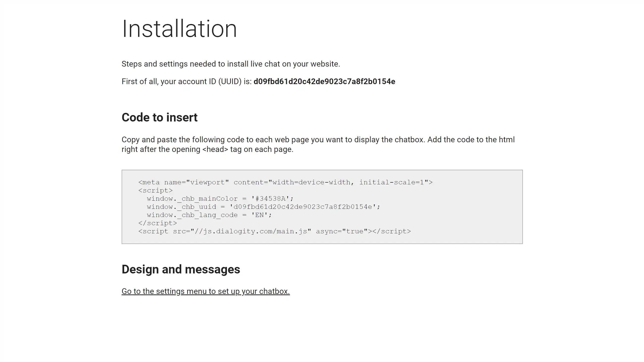Screen dimensions: 644x362
Task: Open the settings menu chatbox link
Action: click(x=206, y=291)
